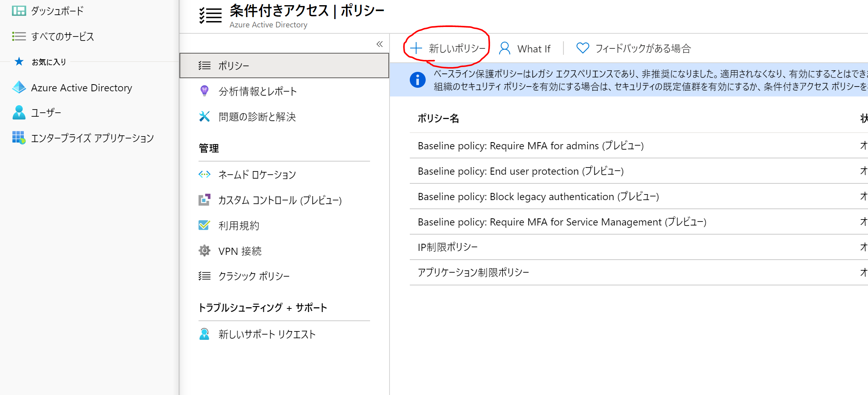Click お気に入り favorites label

tap(49, 62)
